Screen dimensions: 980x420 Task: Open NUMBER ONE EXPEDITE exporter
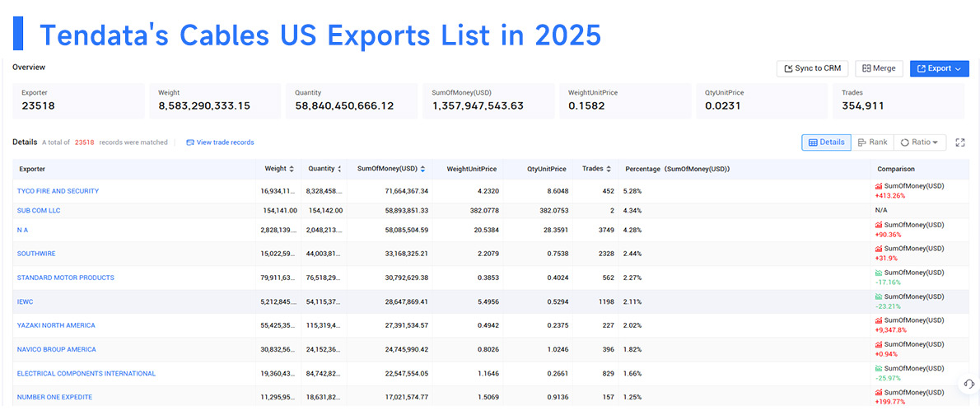55,398
